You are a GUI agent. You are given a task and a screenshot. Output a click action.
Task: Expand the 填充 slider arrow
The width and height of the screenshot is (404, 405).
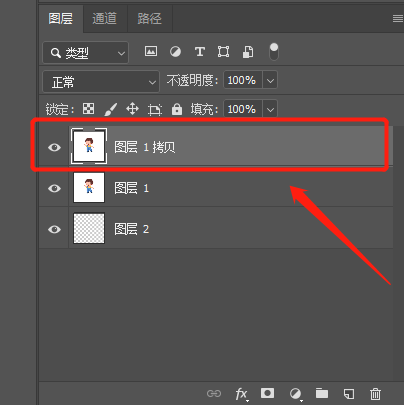tap(270, 109)
